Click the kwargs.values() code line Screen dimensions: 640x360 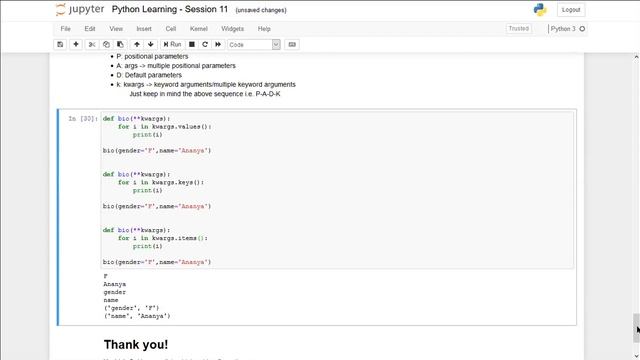(x=165, y=127)
